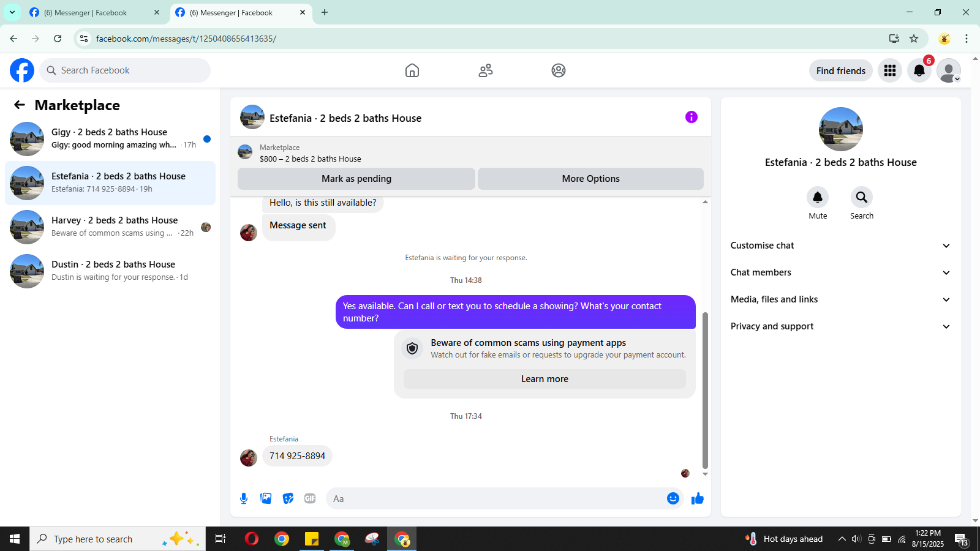Image resolution: width=980 pixels, height=551 pixels.
Task: Attach a photo with the image icon
Action: (x=266, y=498)
